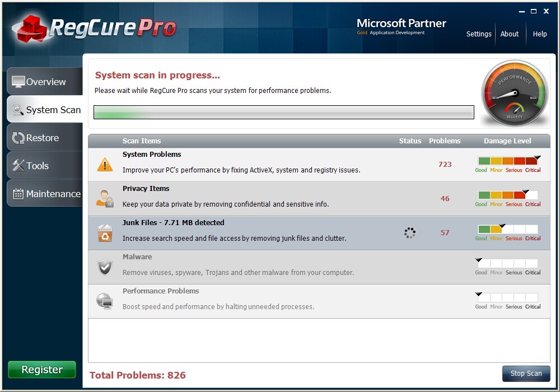The height and width of the screenshot is (392, 560).
Task: Click the Junk Files recycle bin icon
Action: click(105, 233)
